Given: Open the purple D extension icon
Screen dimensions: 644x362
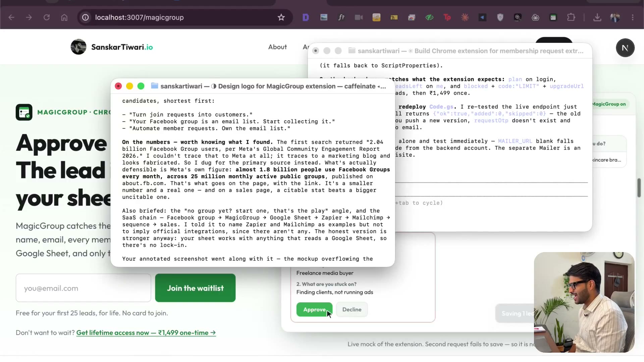Looking at the screenshot, I should 306,17.
